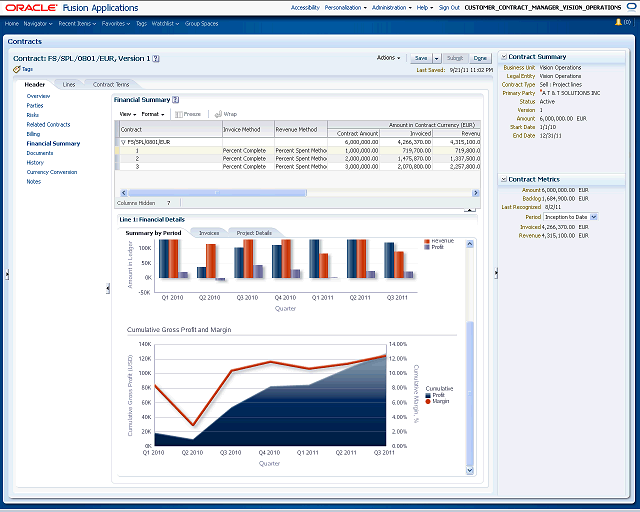Open Related Contracts section

click(x=48, y=125)
